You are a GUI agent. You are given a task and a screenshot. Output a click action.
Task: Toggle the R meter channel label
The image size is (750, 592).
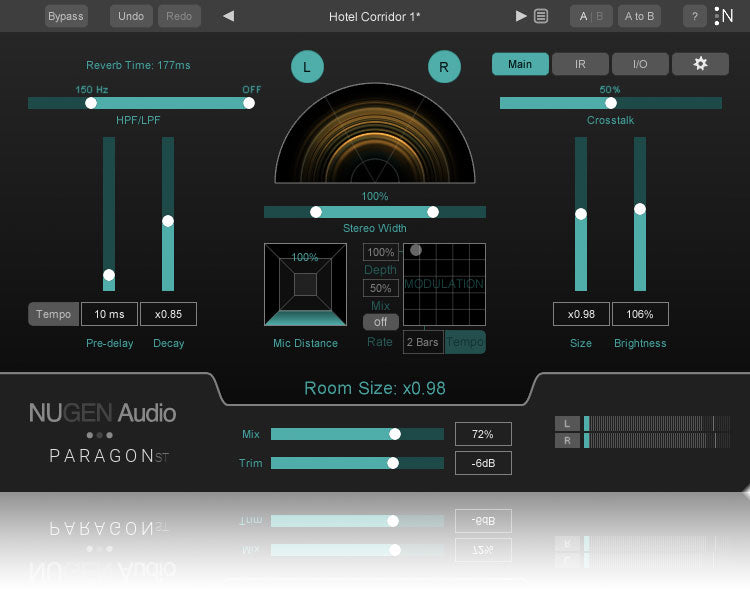[567, 440]
